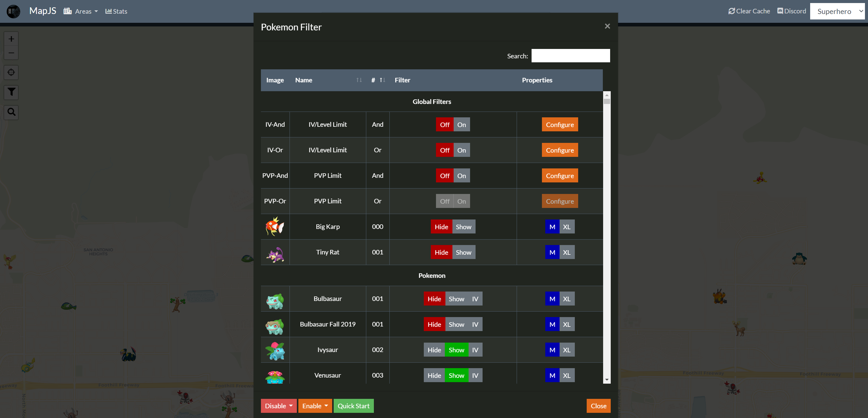Click the green Quick Start button

point(353,406)
